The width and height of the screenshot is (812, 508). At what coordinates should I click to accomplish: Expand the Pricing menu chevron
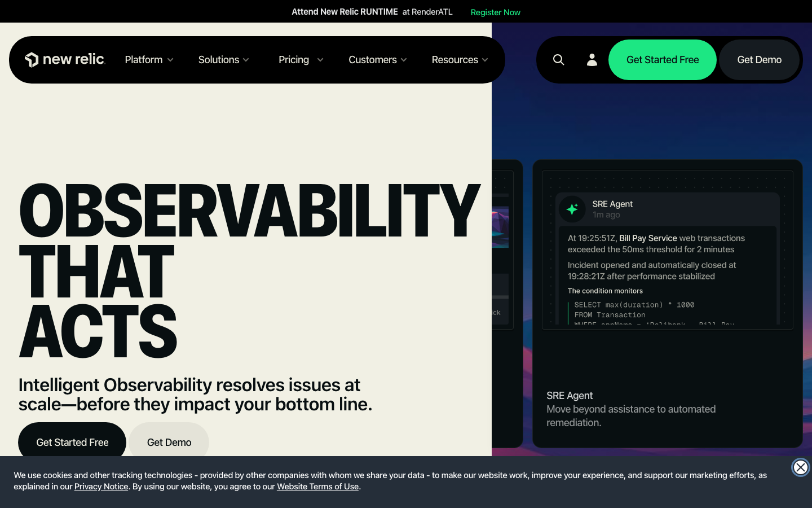[320, 60]
